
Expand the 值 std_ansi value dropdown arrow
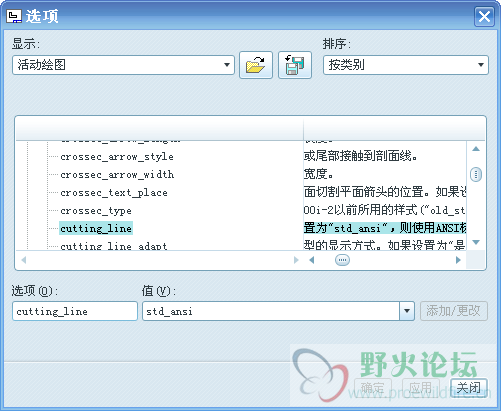pyautogui.click(x=407, y=311)
